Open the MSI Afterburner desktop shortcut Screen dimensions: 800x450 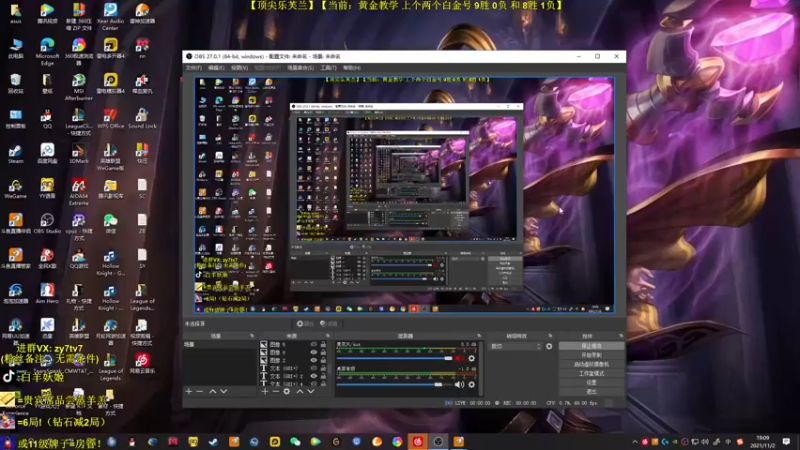[79, 87]
